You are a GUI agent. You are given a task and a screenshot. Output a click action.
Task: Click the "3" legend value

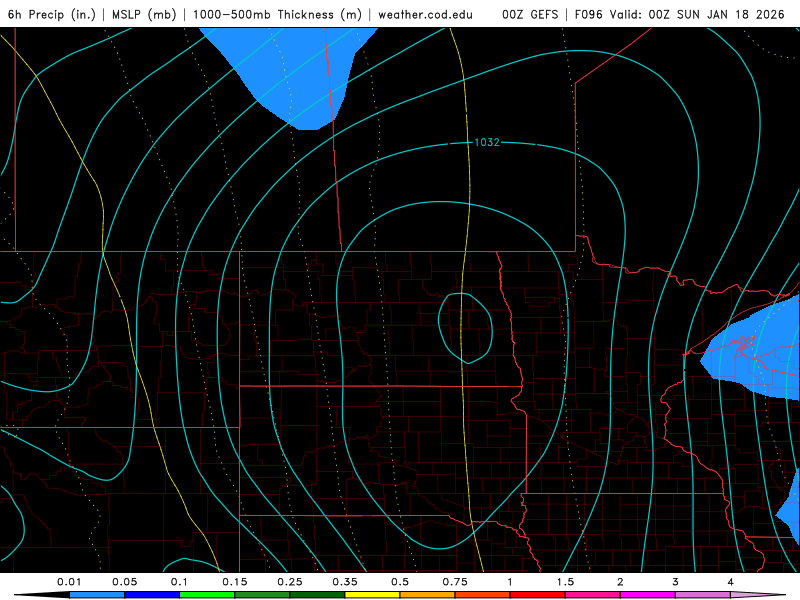coord(675,582)
